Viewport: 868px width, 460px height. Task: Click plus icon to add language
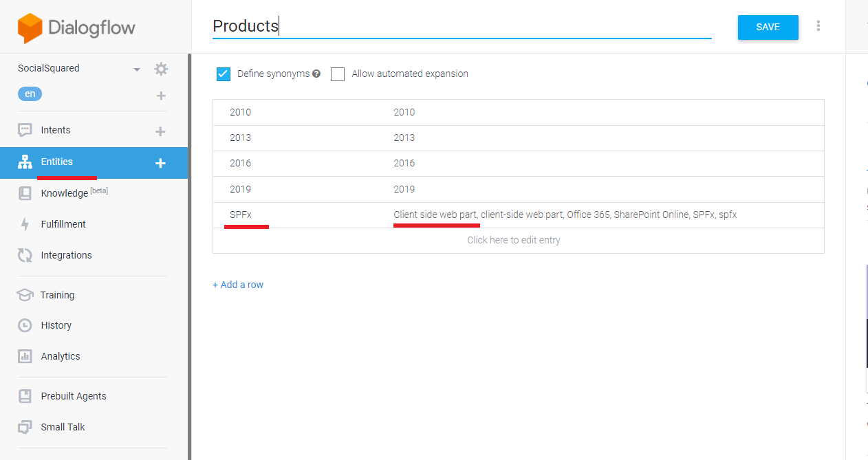(161, 96)
